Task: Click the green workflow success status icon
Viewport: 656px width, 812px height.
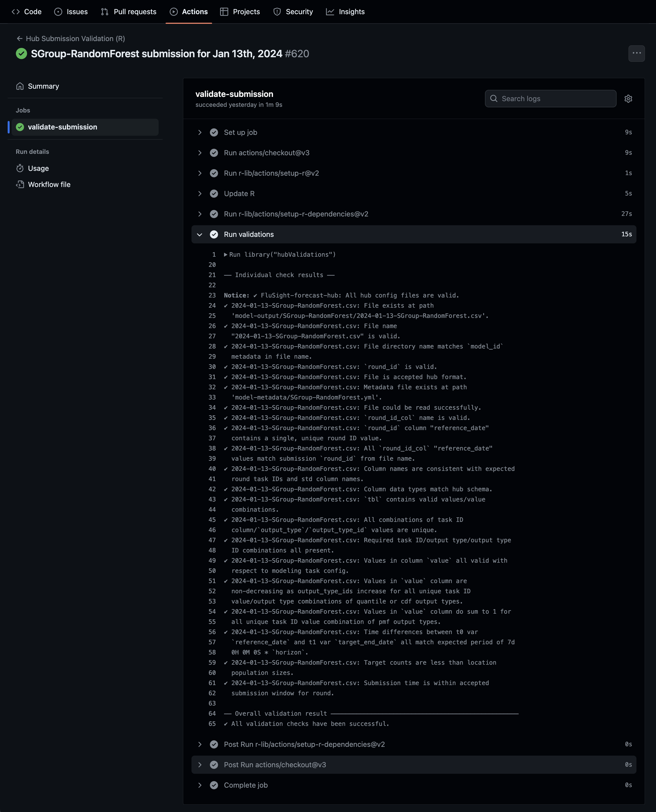Action: [22, 54]
